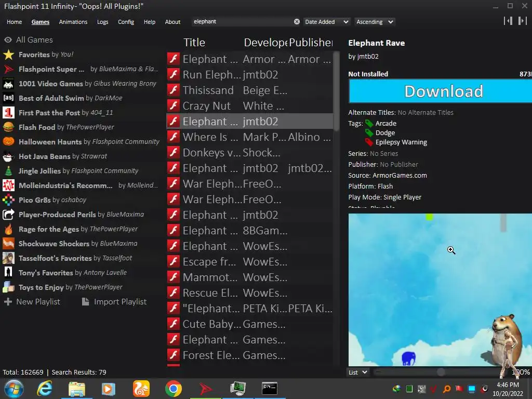This screenshot has width=532, height=399.
Task: Select Rage for the Ages flame icon
Action: (8, 229)
